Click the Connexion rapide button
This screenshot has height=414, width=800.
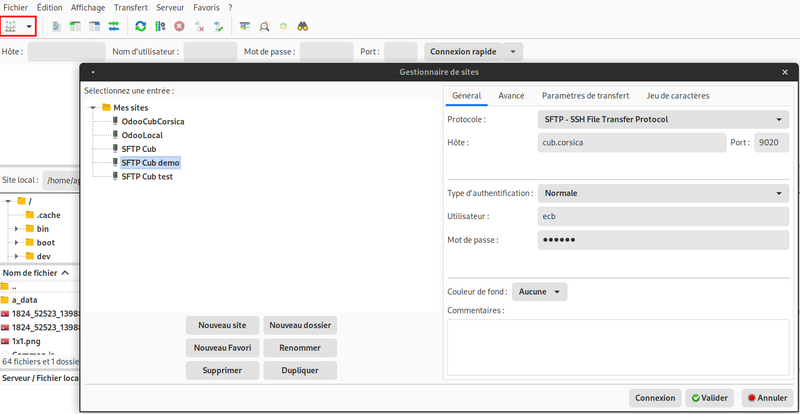(x=463, y=52)
